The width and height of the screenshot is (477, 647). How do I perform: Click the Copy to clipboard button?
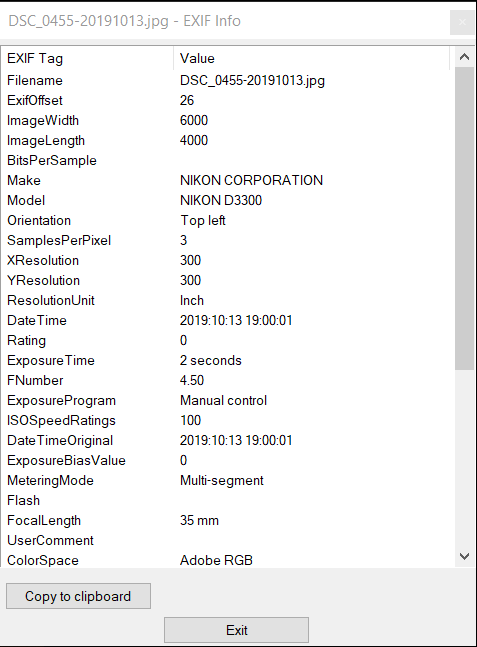(x=78, y=596)
